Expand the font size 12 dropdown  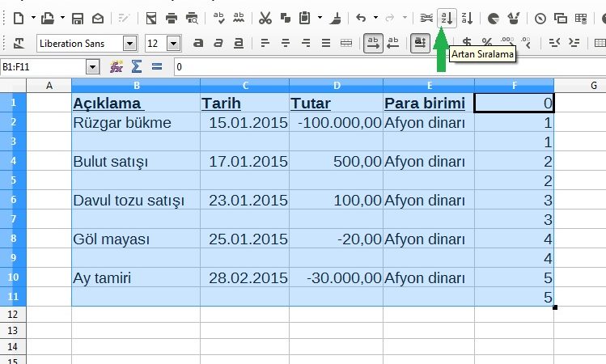click(x=174, y=44)
